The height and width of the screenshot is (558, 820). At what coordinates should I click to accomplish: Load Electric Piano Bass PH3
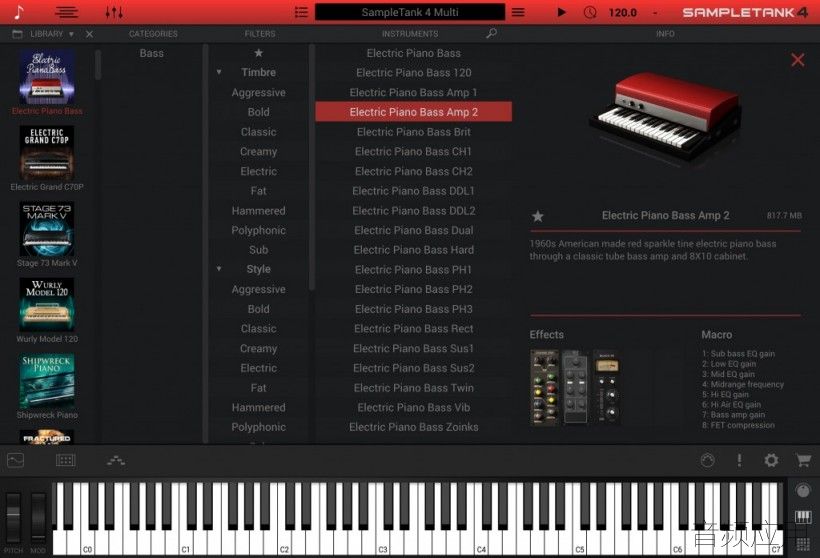tap(414, 309)
